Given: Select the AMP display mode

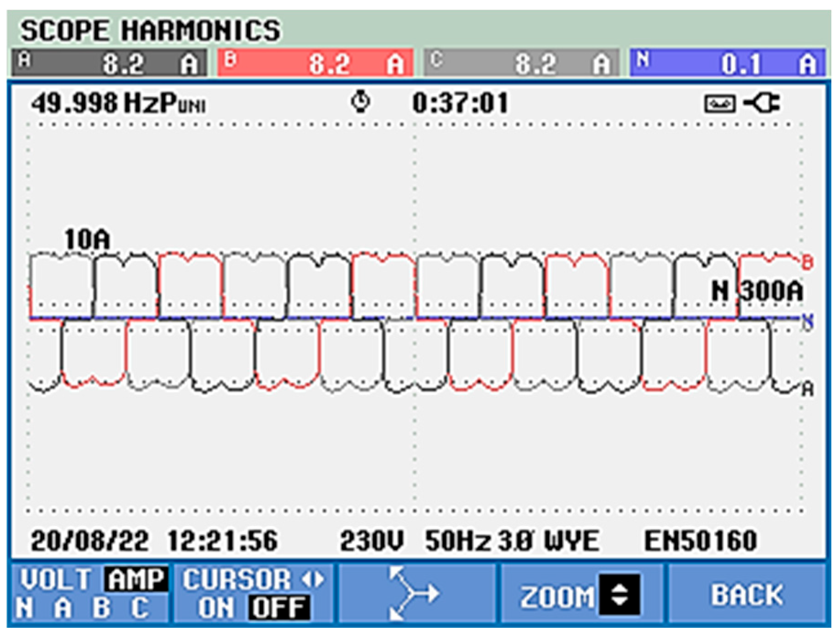Looking at the screenshot, I should tap(135, 580).
